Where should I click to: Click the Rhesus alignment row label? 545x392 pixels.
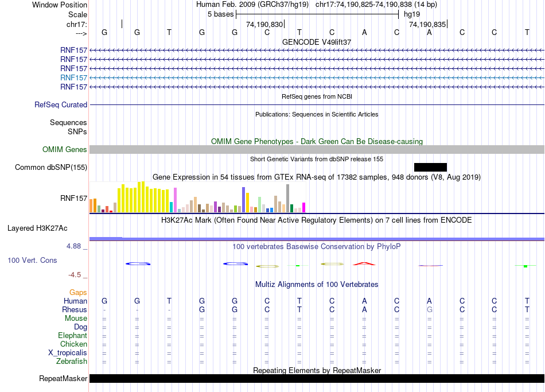coord(75,309)
